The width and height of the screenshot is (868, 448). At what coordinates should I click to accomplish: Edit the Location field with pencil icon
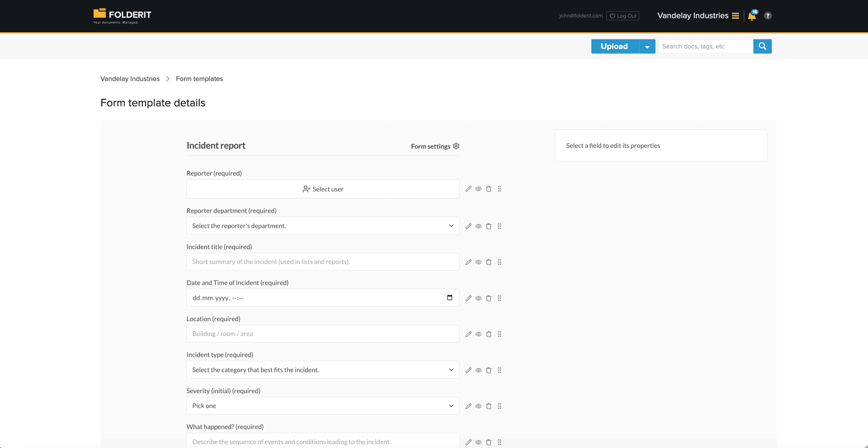[x=468, y=334]
